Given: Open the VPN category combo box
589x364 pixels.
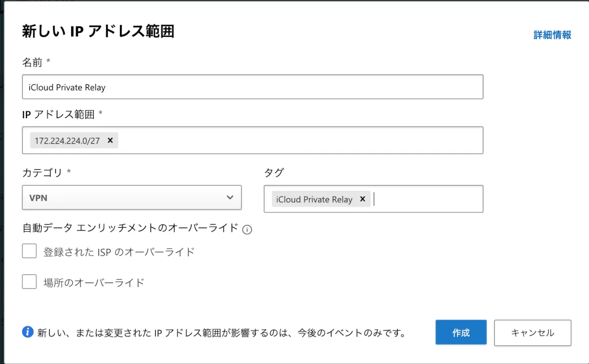Looking at the screenshot, I should (123, 198).
